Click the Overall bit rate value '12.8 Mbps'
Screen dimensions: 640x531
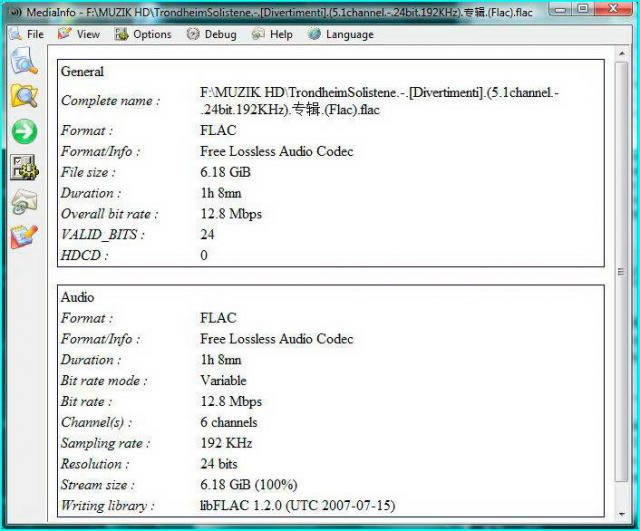click(231, 214)
